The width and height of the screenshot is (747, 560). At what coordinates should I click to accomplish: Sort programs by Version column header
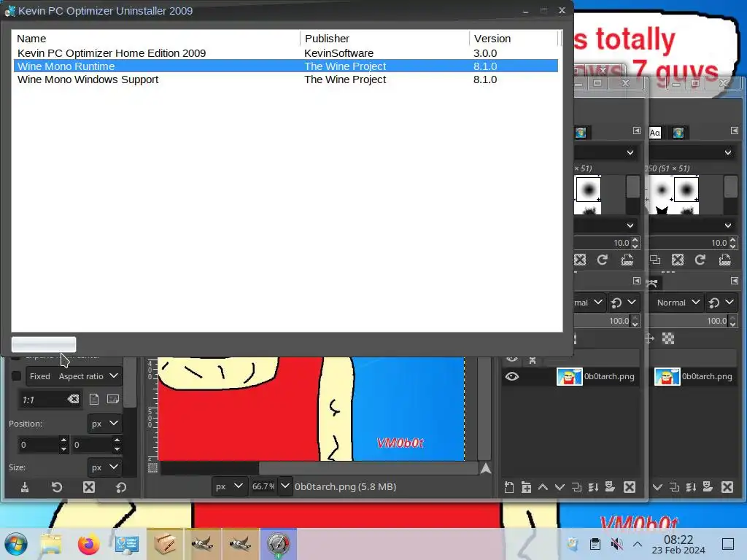coord(514,39)
